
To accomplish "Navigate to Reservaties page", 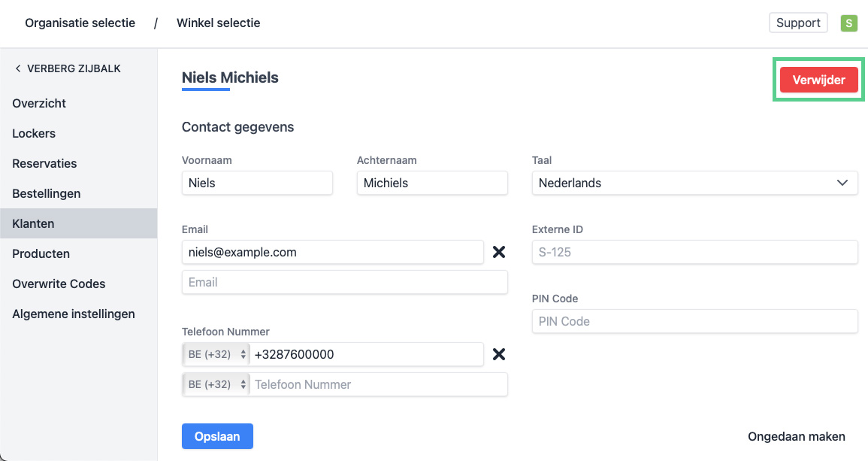I will coord(44,163).
